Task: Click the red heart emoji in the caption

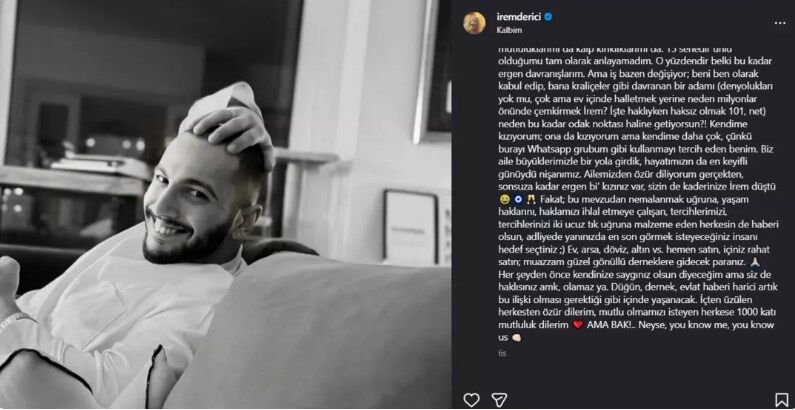Action: pyautogui.click(x=577, y=325)
